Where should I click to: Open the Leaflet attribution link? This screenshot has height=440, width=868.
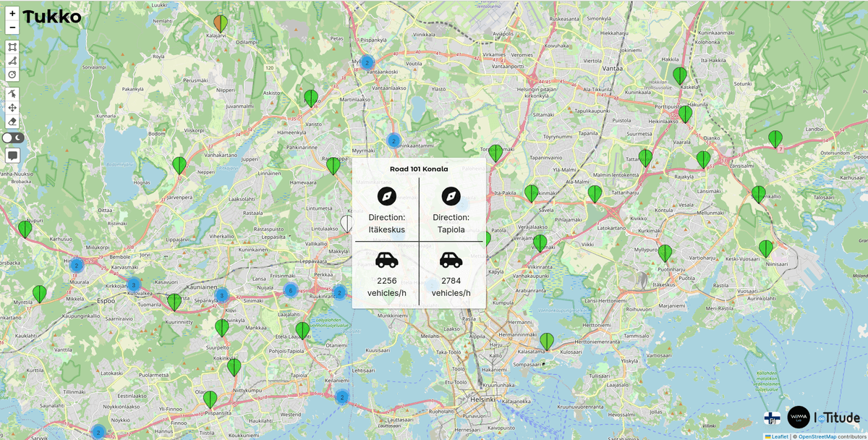click(779, 436)
